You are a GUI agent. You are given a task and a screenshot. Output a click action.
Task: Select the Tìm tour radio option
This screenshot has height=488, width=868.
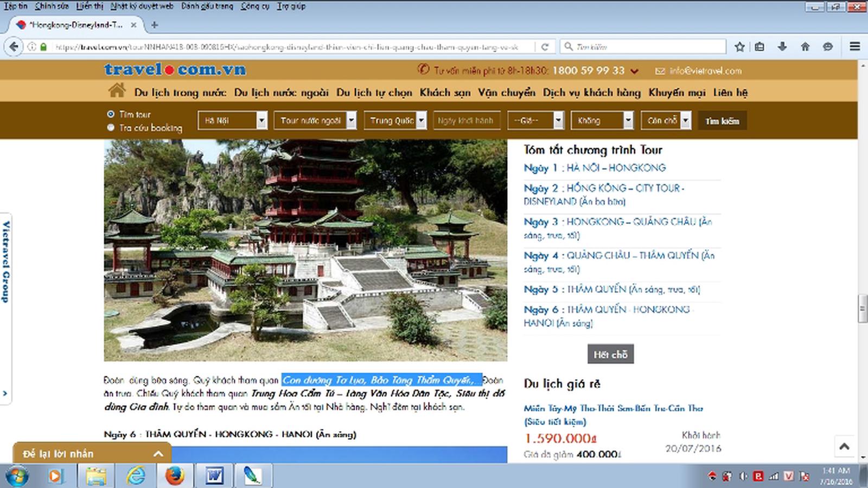(111, 114)
